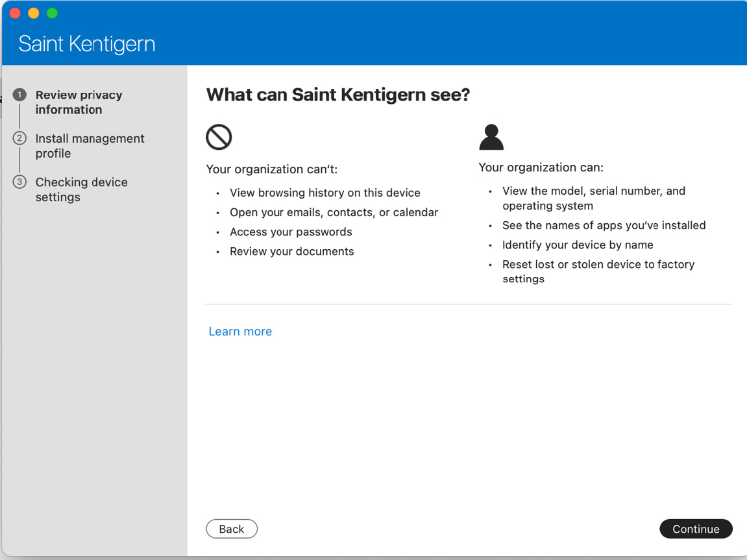
Task: Select step 3 circle icon in sidebar
Action: click(19, 182)
